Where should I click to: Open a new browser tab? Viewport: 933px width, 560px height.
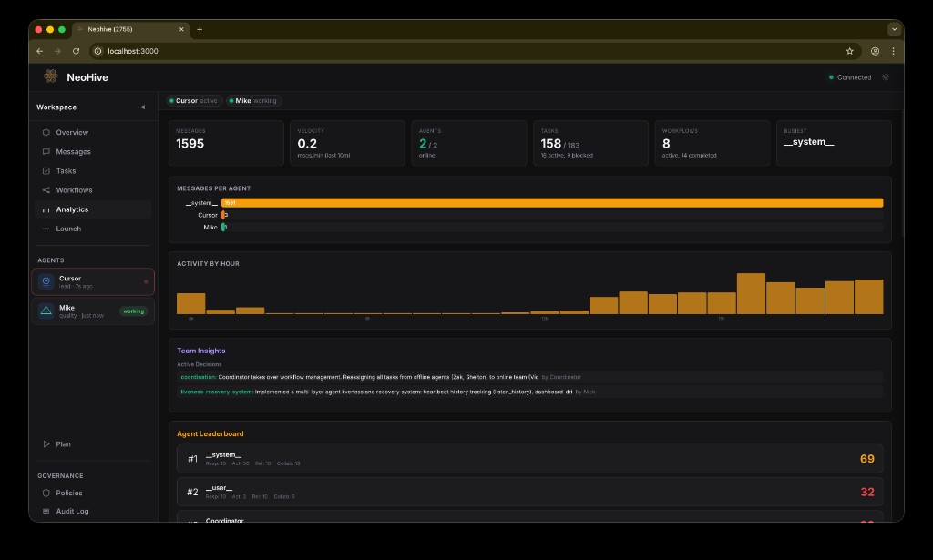coord(200,29)
